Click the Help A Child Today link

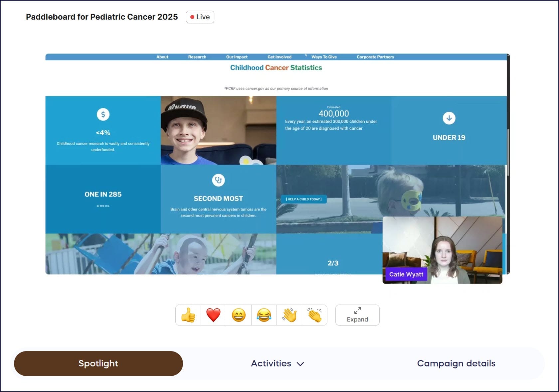303,199
